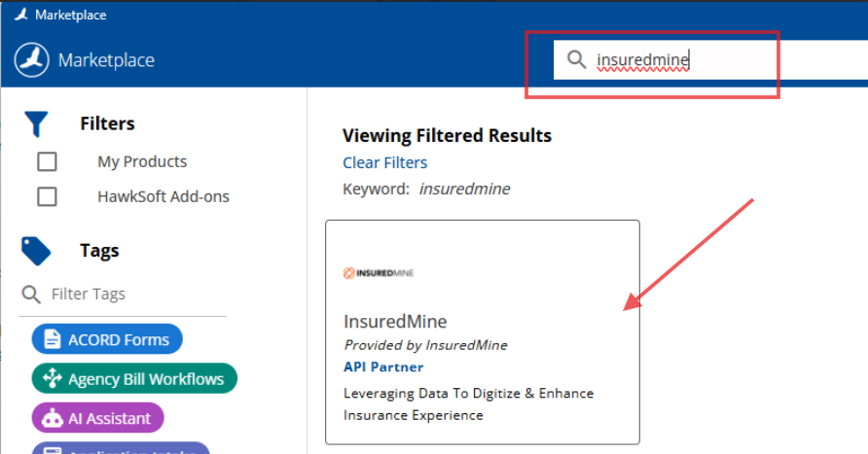Click the HawkSoft bird icon in title bar

click(x=21, y=15)
